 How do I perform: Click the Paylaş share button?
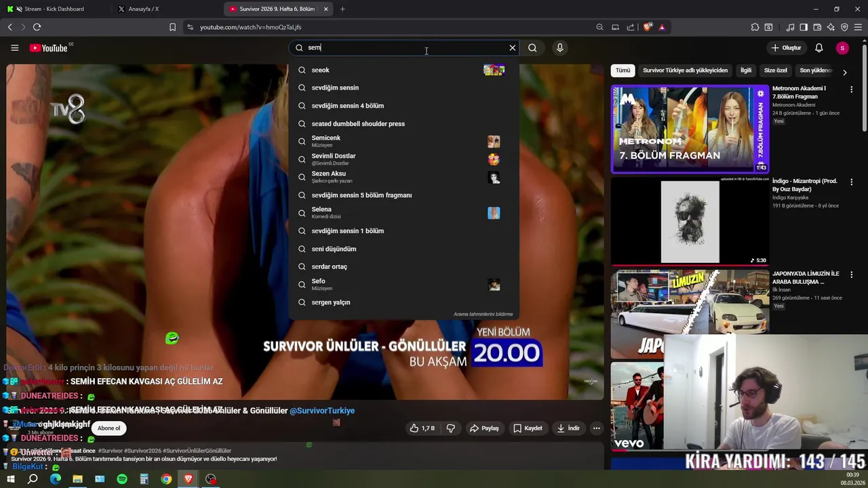tap(484, 428)
